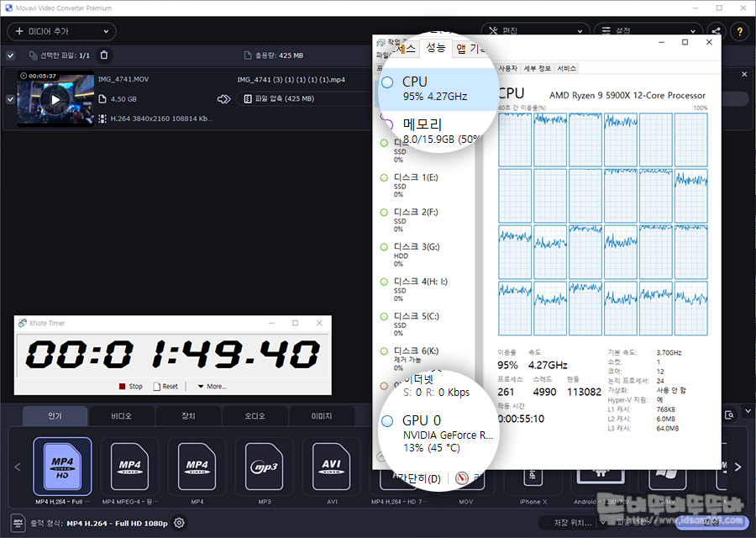Open the 편집 edit dropdown
Image resolution: width=756 pixels, height=538 pixels.
[535, 31]
